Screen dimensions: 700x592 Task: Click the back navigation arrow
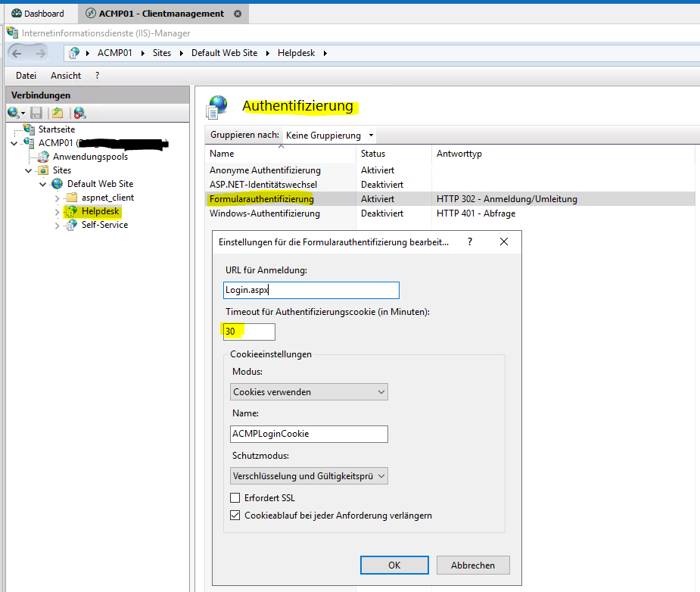[x=17, y=53]
